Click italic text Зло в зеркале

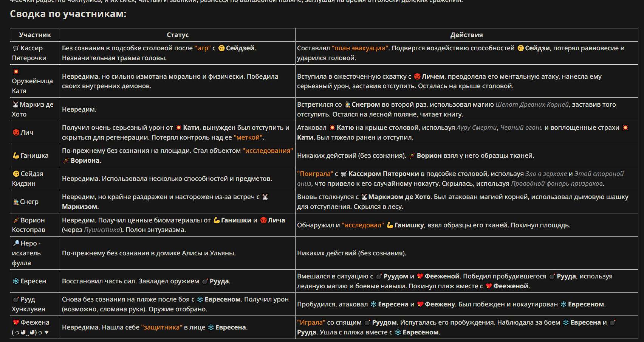[546, 174]
